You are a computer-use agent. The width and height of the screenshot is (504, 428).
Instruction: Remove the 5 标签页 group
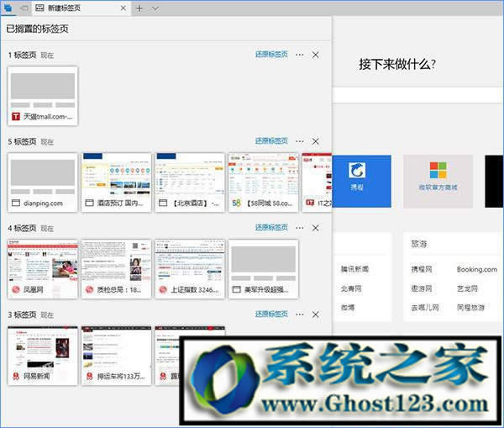coord(316,141)
